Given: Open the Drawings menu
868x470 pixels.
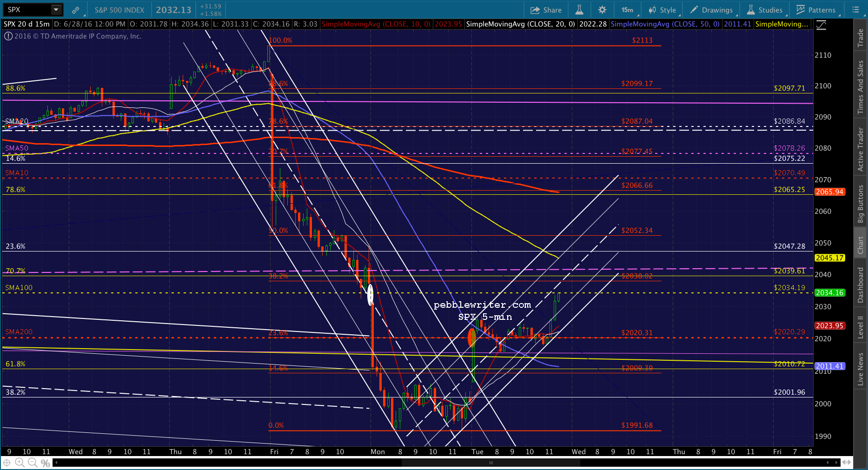Looking at the screenshot, I should point(712,10).
